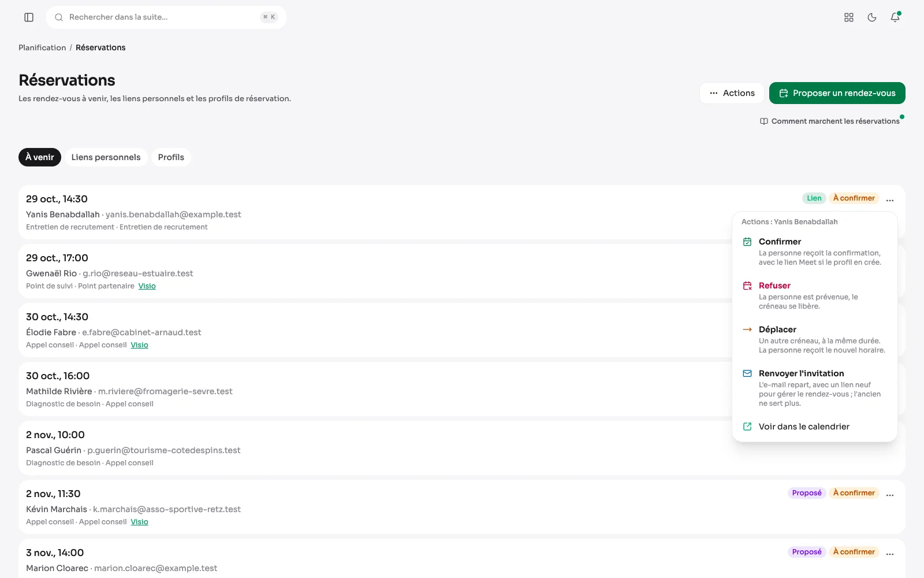Open more options for Kévin Marchais
Viewport: 924px width, 578px height.
click(890, 495)
